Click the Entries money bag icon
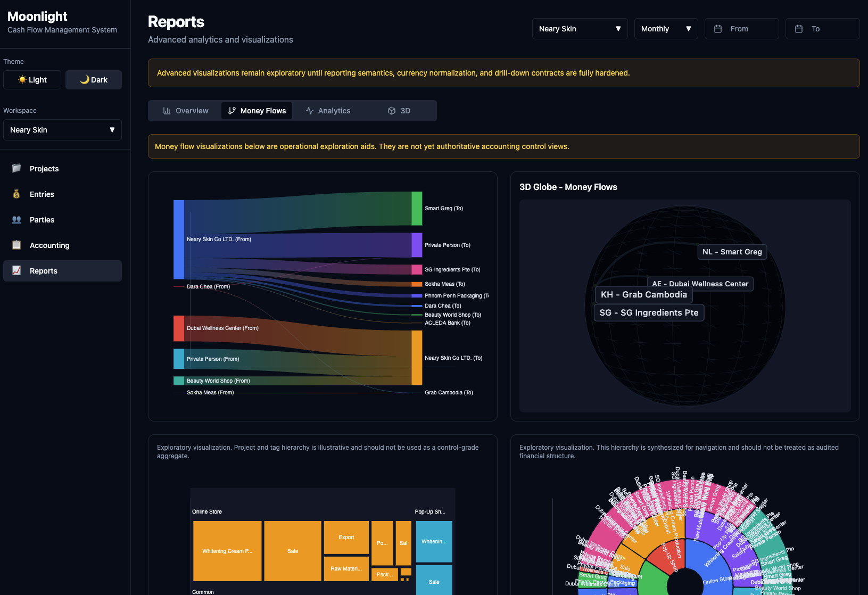This screenshot has width=868, height=595. pyautogui.click(x=16, y=194)
